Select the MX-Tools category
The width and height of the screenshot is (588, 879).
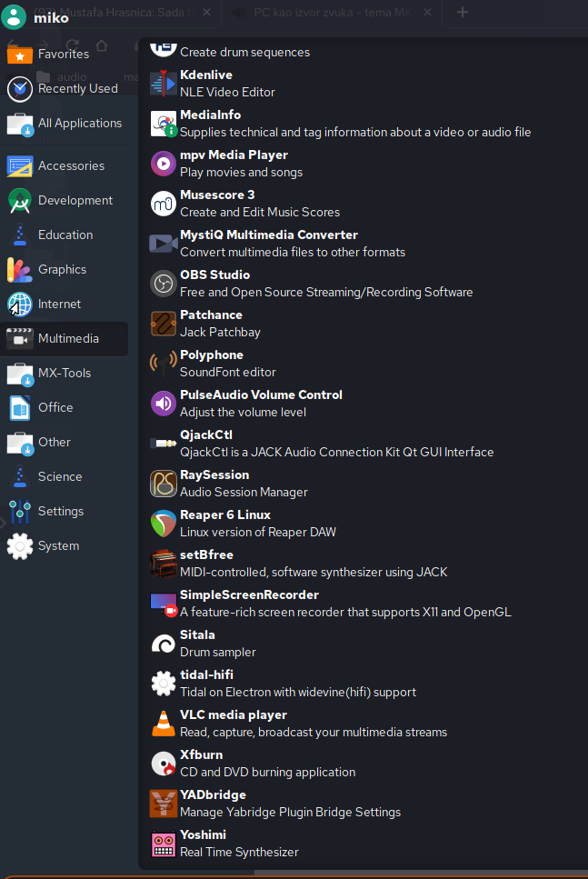coord(65,374)
